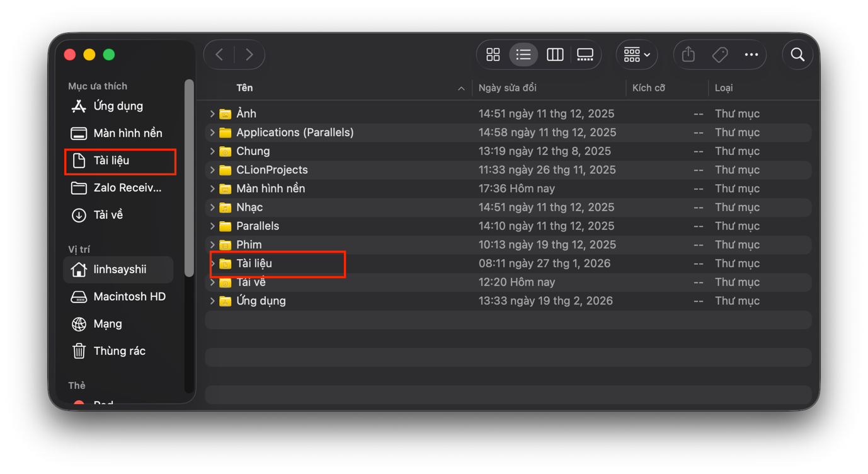
Task: Expand the CLionProjects folder arrow
Action: (x=212, y=170)
